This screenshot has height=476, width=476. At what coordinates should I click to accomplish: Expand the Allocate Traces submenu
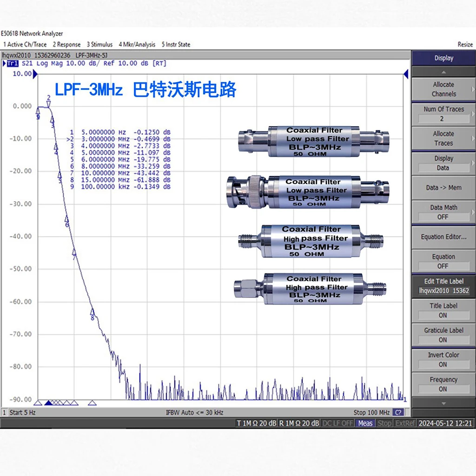click(443, 139)
